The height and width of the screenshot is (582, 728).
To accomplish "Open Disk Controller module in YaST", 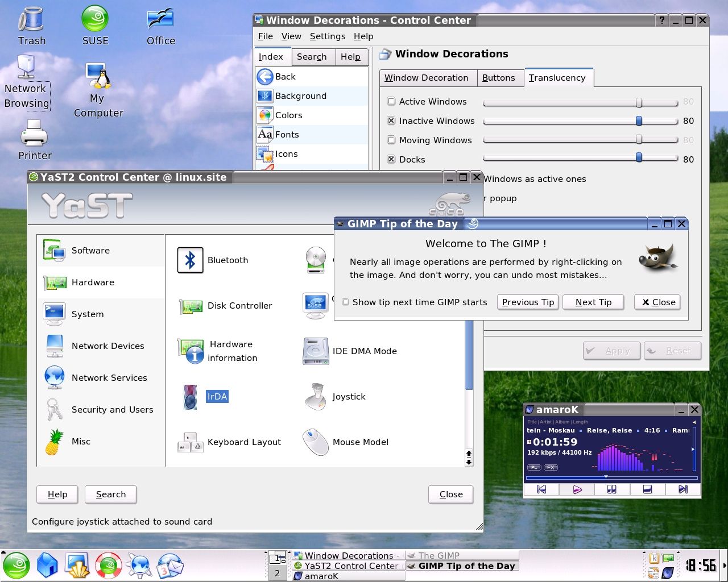I will (x=225, y=306).
